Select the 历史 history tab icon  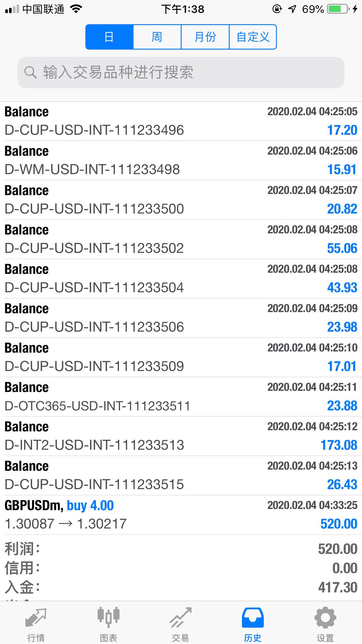coord(253,617)
